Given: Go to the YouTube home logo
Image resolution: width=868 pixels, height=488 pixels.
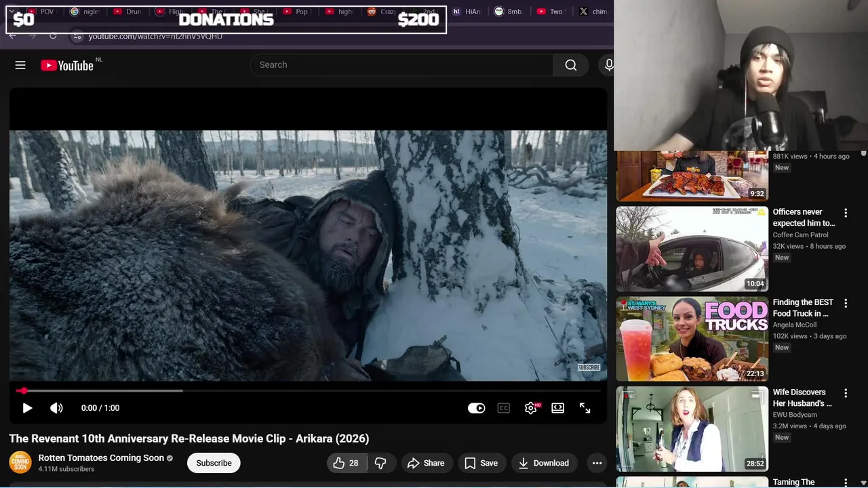Looking at the screenshot, I should (x=67, y=65).
